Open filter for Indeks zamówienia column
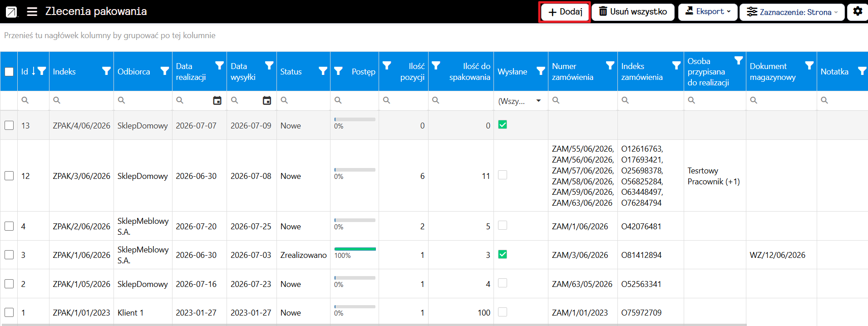The height and width of the screenshot is (326, 868). tap(676, 66)
